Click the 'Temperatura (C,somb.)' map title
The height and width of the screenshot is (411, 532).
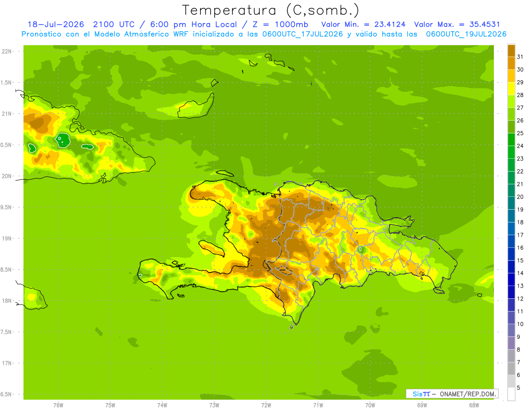(x=271, y=10)
